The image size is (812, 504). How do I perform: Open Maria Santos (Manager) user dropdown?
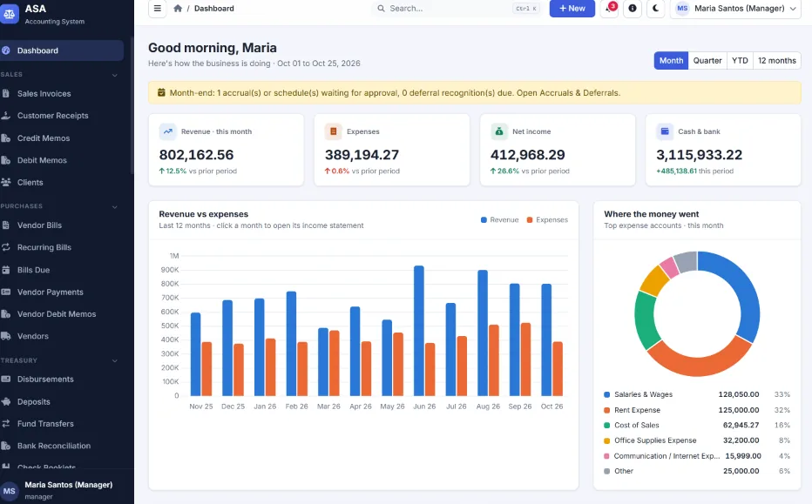735,9
